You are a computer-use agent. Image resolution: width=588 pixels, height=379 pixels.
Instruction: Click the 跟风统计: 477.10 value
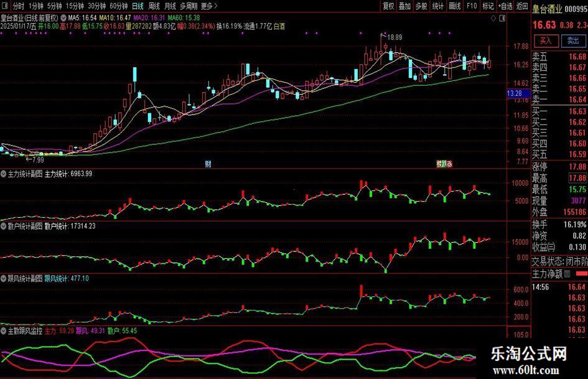(67, 278)
